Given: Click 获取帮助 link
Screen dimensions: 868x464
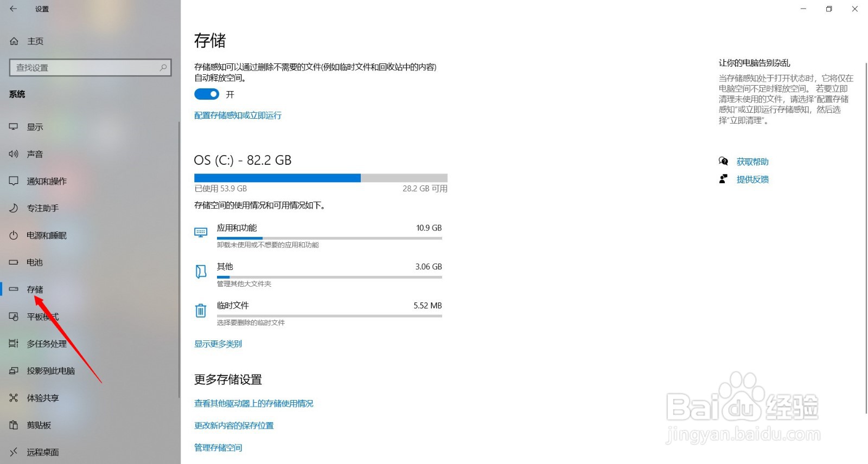Looking at the screenshot, I should [x=752, y=162].
